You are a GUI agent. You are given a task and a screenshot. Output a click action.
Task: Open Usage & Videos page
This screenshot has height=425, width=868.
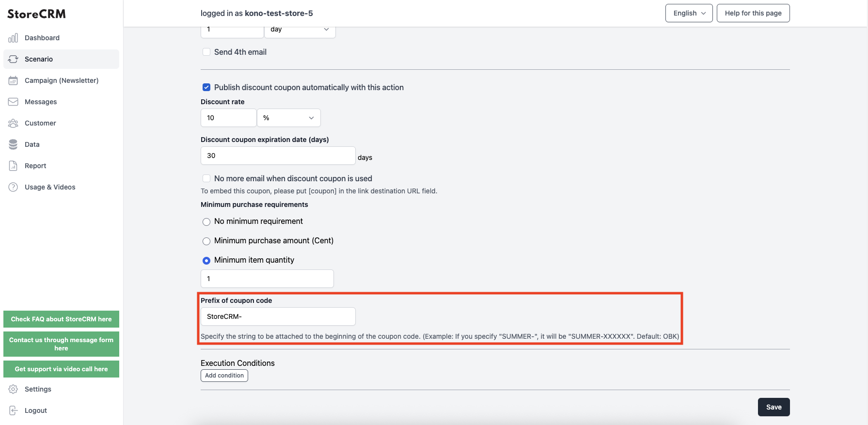coord(61,187)
